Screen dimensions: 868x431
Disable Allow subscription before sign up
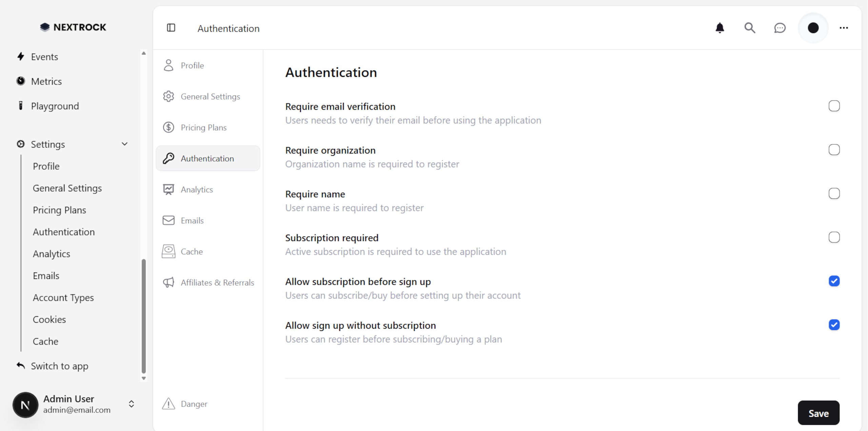(x=834, y=281)
